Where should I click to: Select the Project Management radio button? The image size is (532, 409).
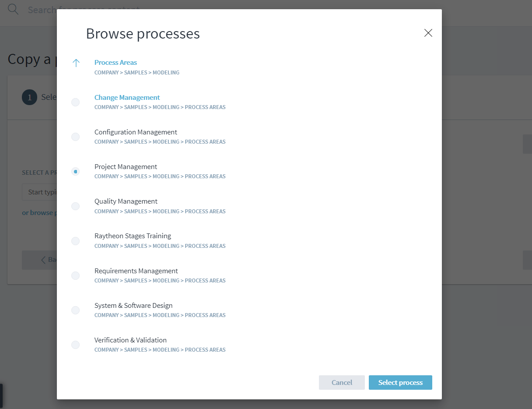point(76,172)
